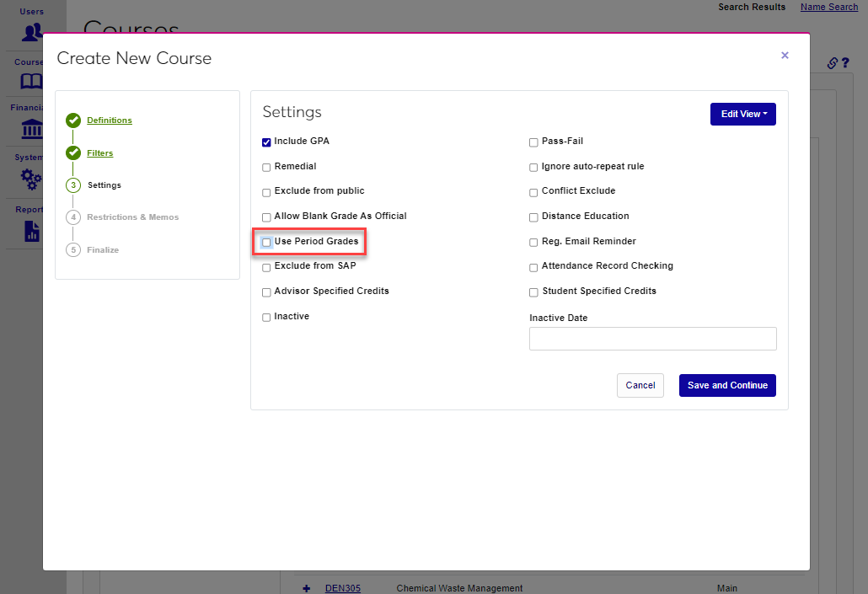
Task: Open the Edit View dropdown
Action: 742,114
